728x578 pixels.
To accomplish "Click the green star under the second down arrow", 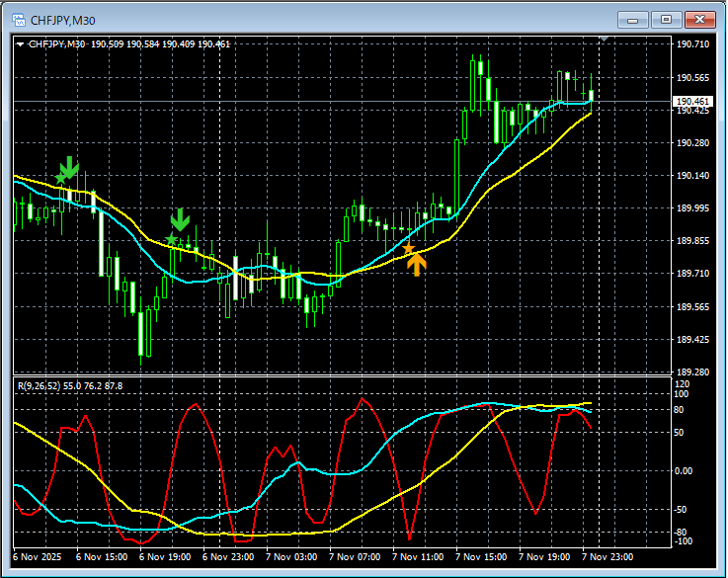I will pyautogui.click(x=171, y=239).
